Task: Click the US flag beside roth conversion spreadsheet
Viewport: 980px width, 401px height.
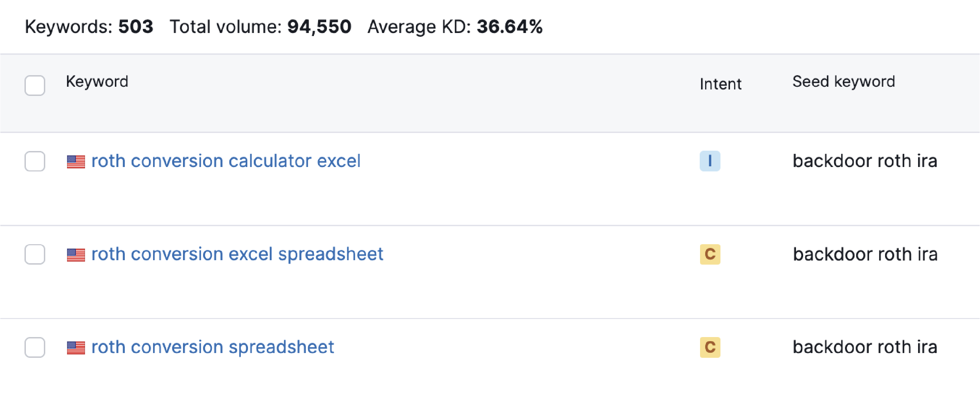Action: point(76,348)
